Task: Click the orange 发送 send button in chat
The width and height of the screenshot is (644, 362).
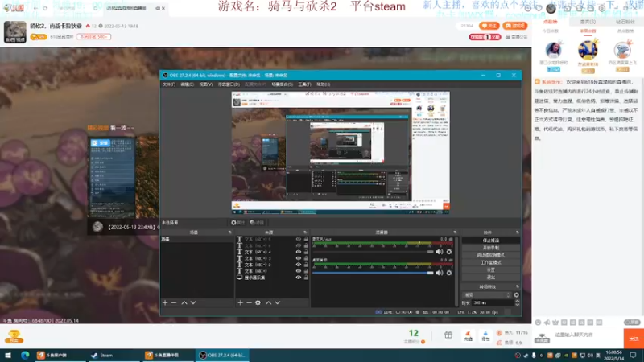Action: point(634,339)
